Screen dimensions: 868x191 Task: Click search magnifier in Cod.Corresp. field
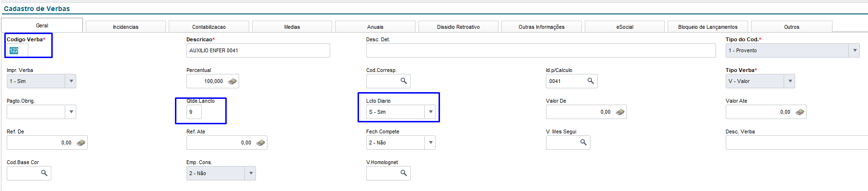[x=404, y=81]
